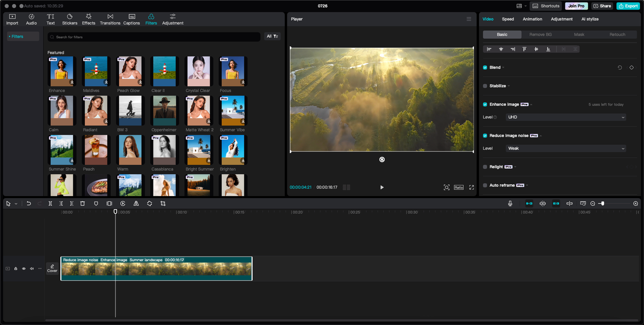The width and height of the screenshot is (644, 325).
Task: Select the Remove BG sub-tab
Action: click(540, 35)
